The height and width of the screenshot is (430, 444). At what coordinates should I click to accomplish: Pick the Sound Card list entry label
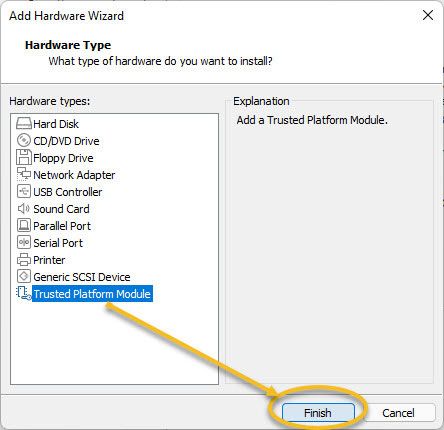(x=61, y=209)
